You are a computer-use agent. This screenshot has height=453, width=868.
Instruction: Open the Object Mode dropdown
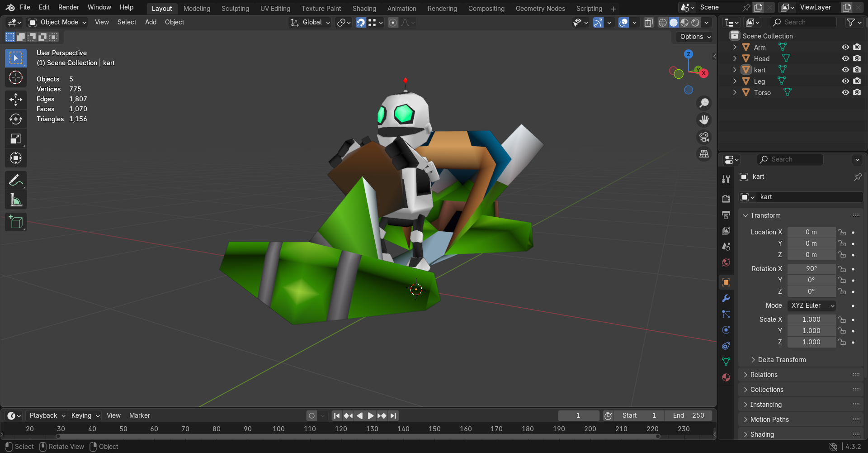pyautogui.click(x=57, y=22)
